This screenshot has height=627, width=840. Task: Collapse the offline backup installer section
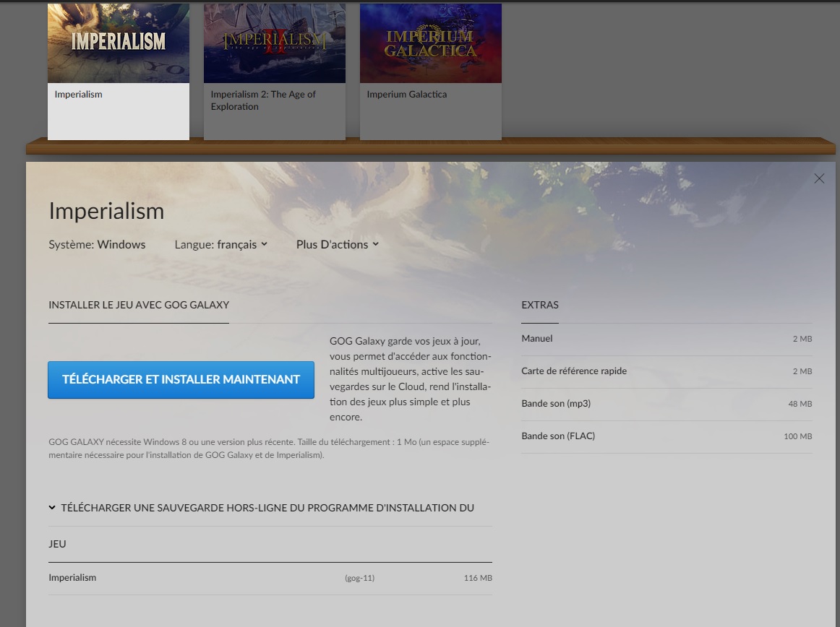coord(52,508)
